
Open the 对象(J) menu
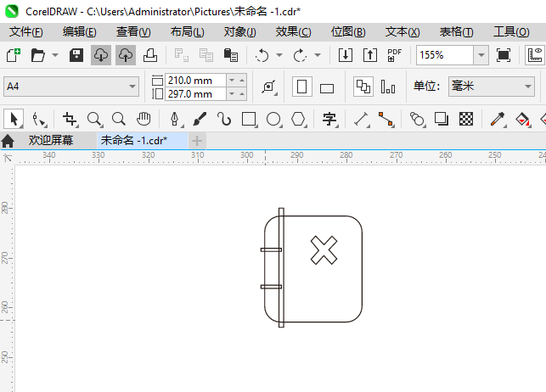pyautogui.click(x=240, y=32)
